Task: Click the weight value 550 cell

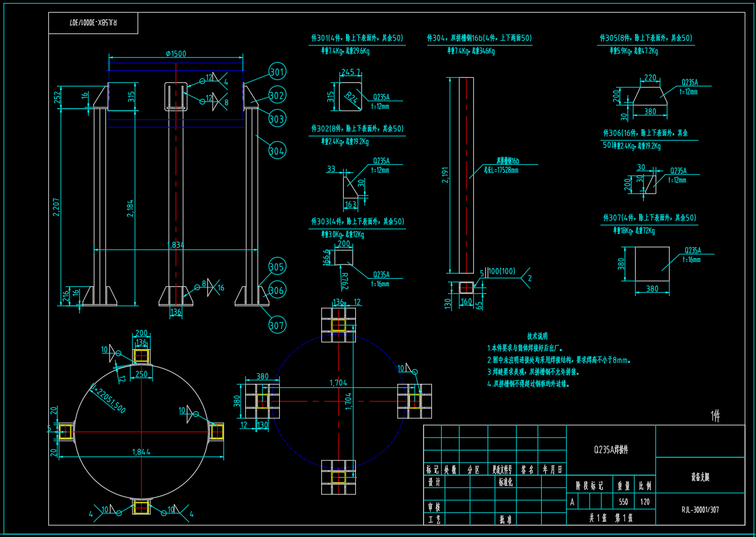Action: coord(624,502)
